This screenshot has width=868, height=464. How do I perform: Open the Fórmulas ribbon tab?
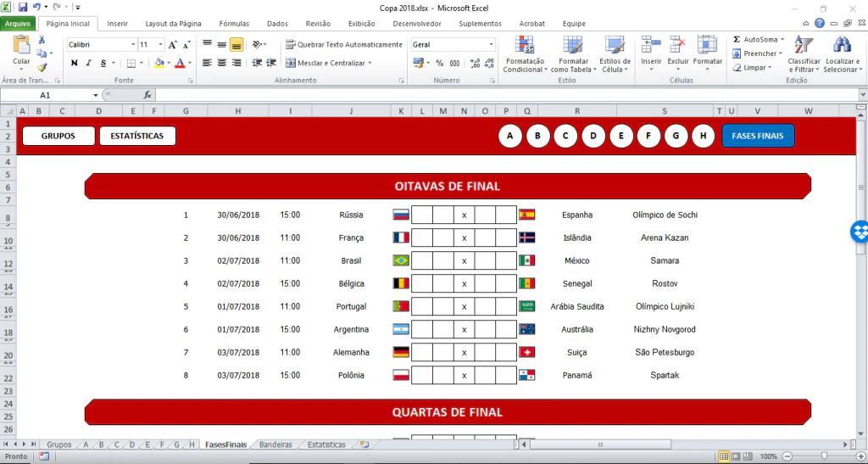[x=234, y=24]
